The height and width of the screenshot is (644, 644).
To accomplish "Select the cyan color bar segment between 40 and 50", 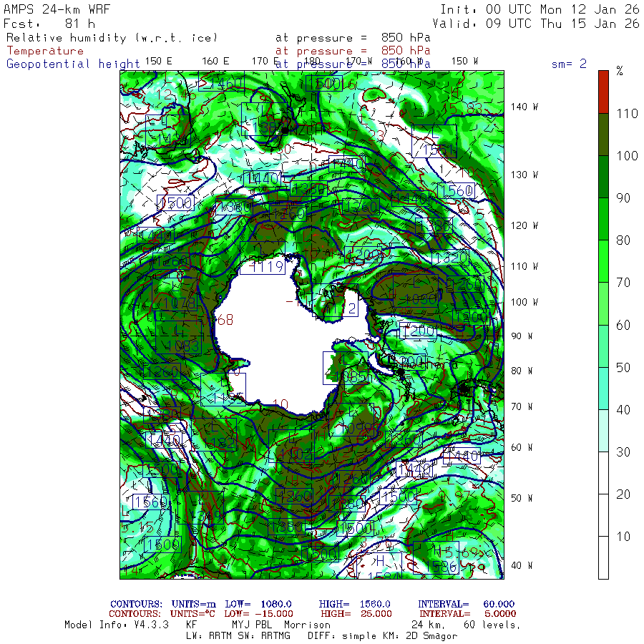I will [603, 389].
